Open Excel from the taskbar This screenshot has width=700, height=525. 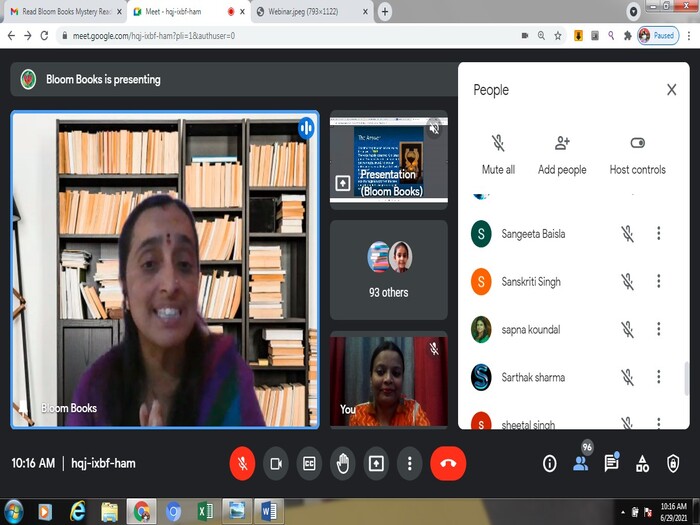[x=205, y=512]
